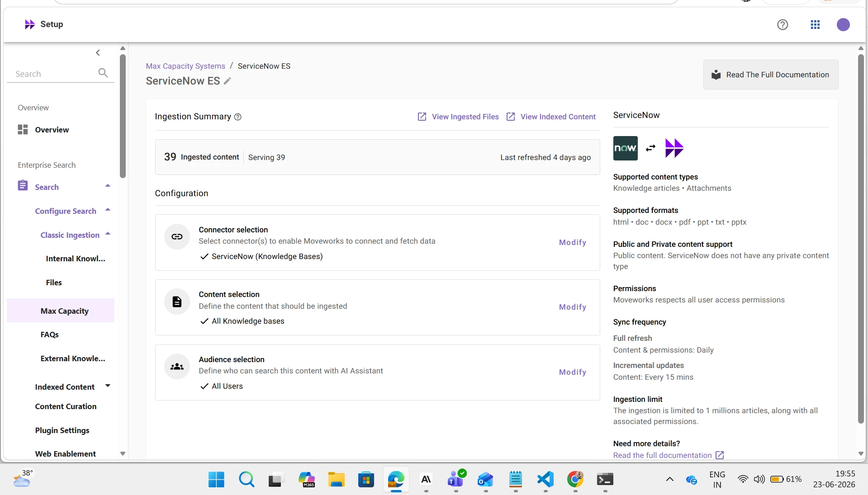Click the ServiceNow now logo
868x495 pixels.
click(x=625, y=148)
